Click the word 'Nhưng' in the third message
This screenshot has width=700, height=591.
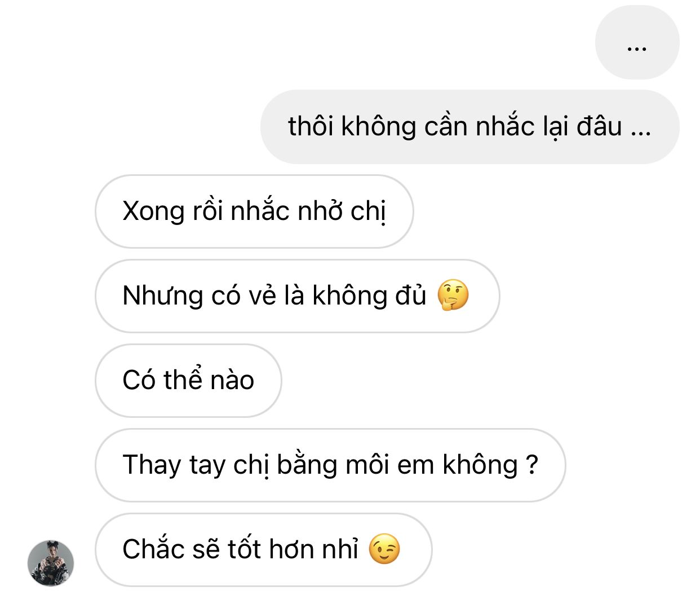pyautogui.click(x=163, y=297)
